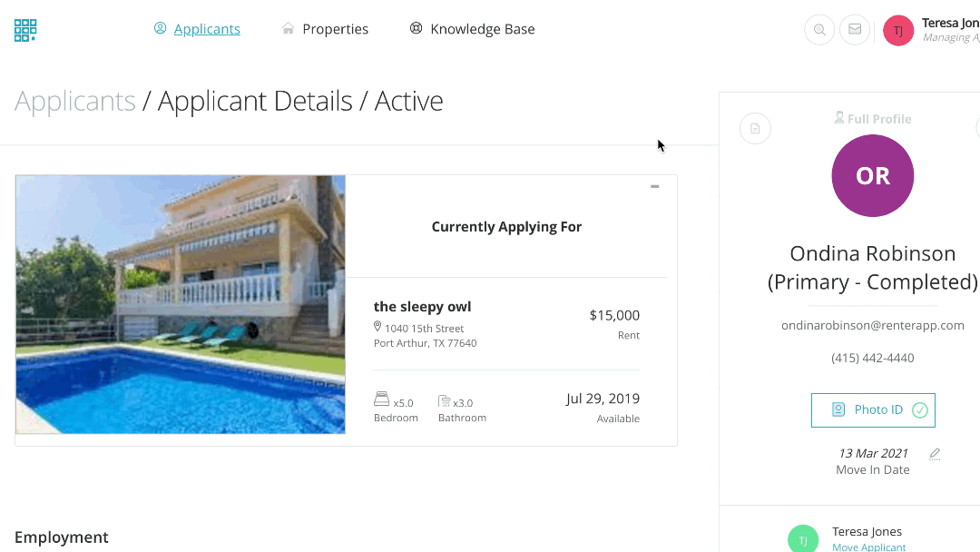The image size is (980, 552).
Task: Go to the Applicants tab
Action: coord(206,29)
